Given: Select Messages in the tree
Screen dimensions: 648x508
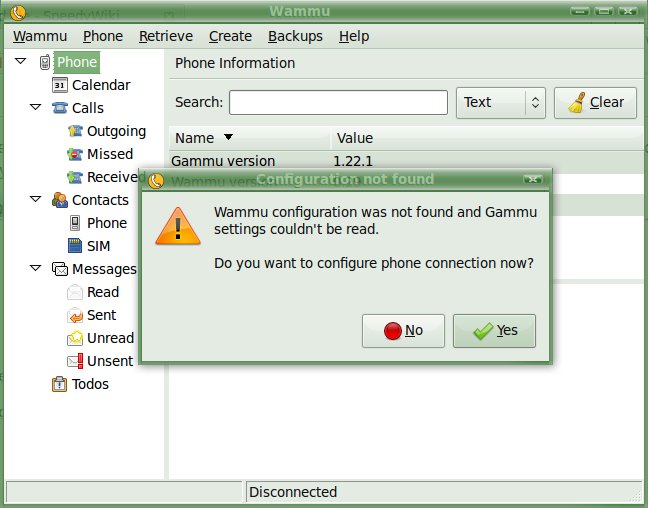Looking at the screenshot, I should (104, 270).
